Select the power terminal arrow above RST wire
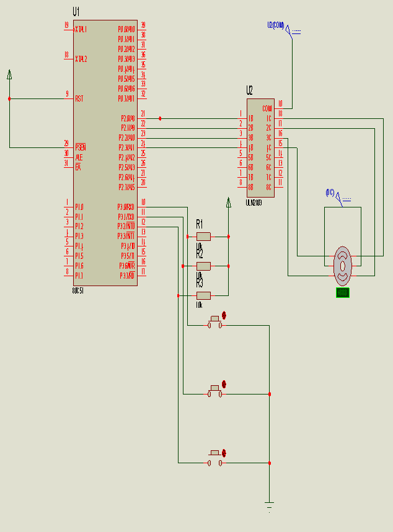This screenshot has height=532, width=393. 9,74
